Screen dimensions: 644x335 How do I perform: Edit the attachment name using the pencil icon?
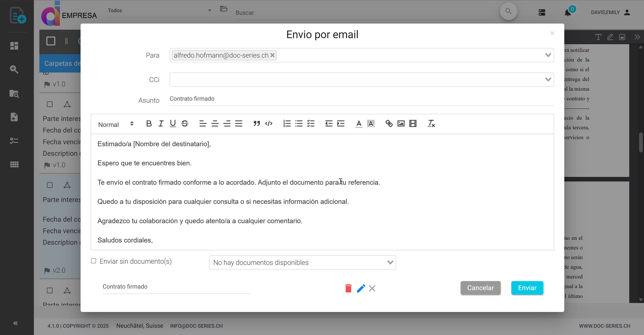pyautogui.click(x=361, y=288)
